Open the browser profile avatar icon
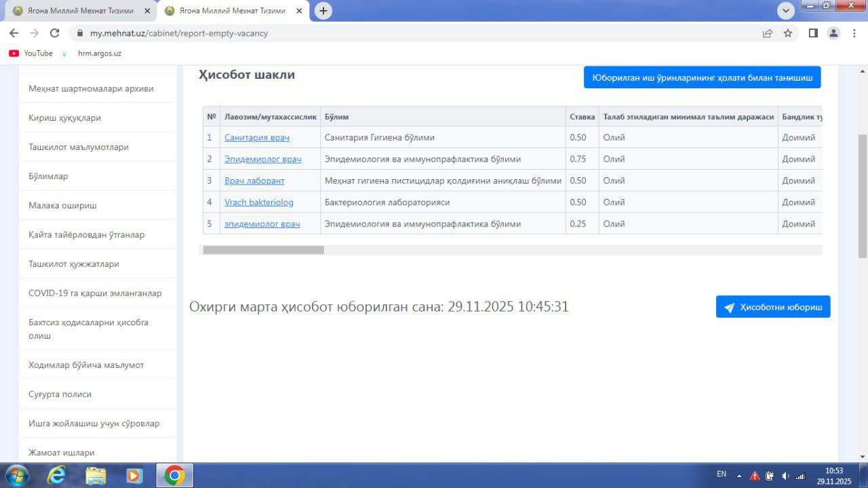The width and height of the screenshot is (868, 488). pyautogui.click(x=833, y=33)
